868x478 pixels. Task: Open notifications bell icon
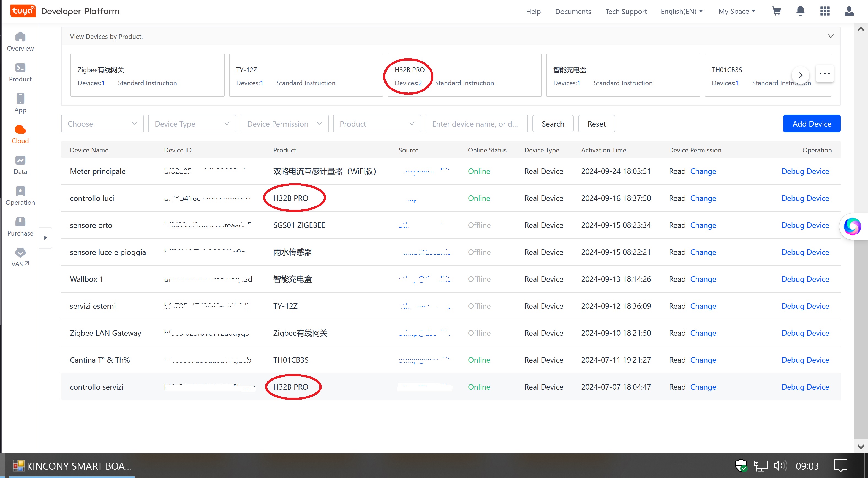800,11
